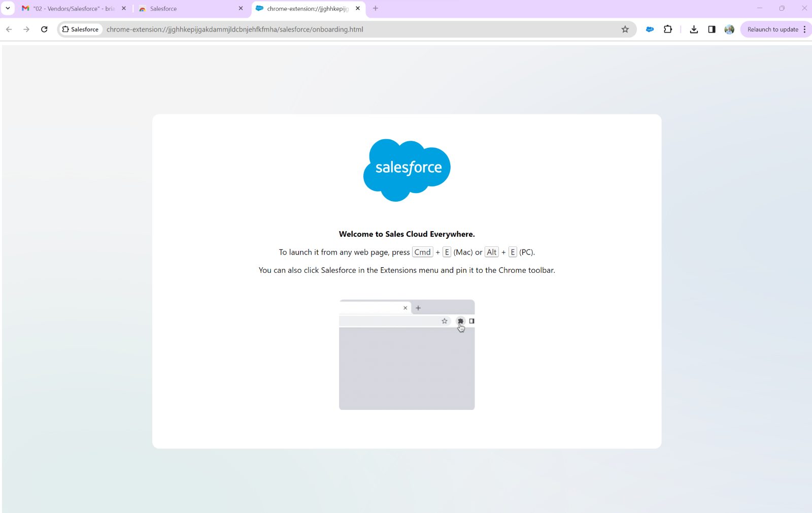Image resolution: width=812 pixels, height=513 pixels.
Task: Click the Salesforce extension info chip
Action: 81,29
